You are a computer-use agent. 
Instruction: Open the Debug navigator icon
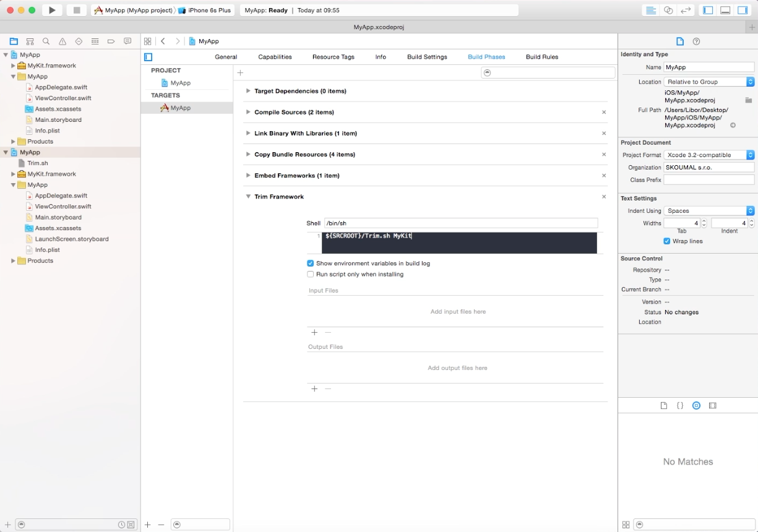coord(95,41)
